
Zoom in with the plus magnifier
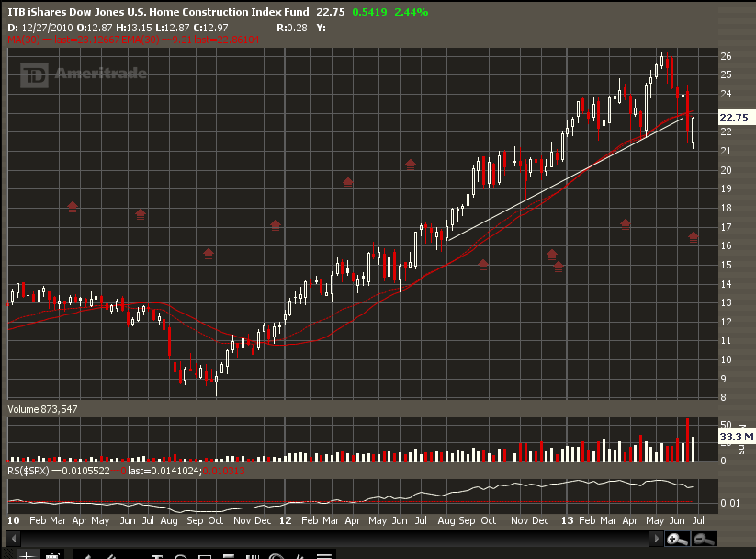click(x=677, y=539)
